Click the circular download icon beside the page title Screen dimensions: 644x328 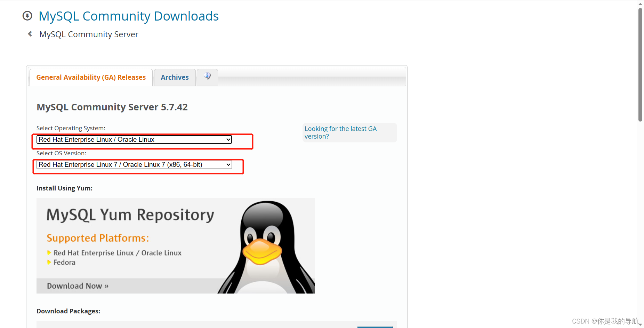click(x=27, y=16)
